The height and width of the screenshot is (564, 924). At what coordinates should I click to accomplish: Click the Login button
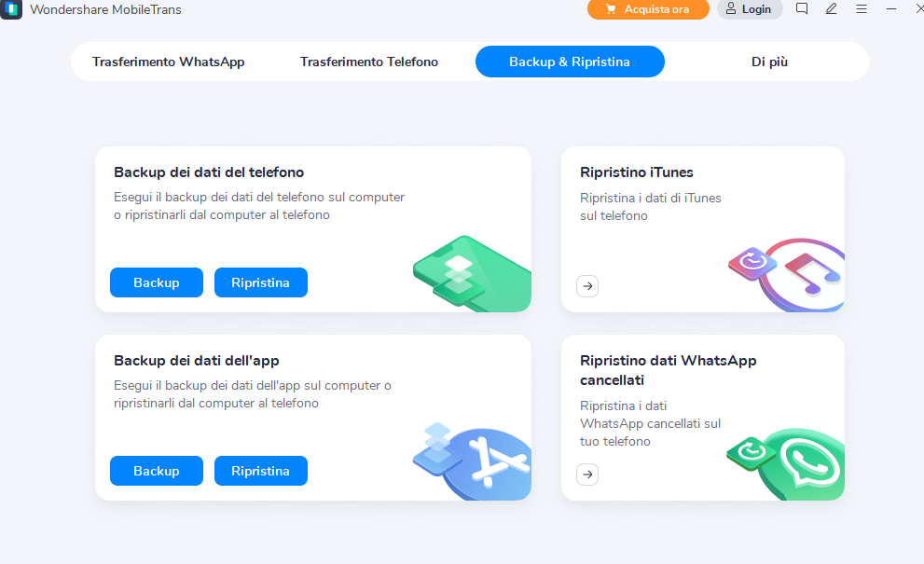coord(750,9)
